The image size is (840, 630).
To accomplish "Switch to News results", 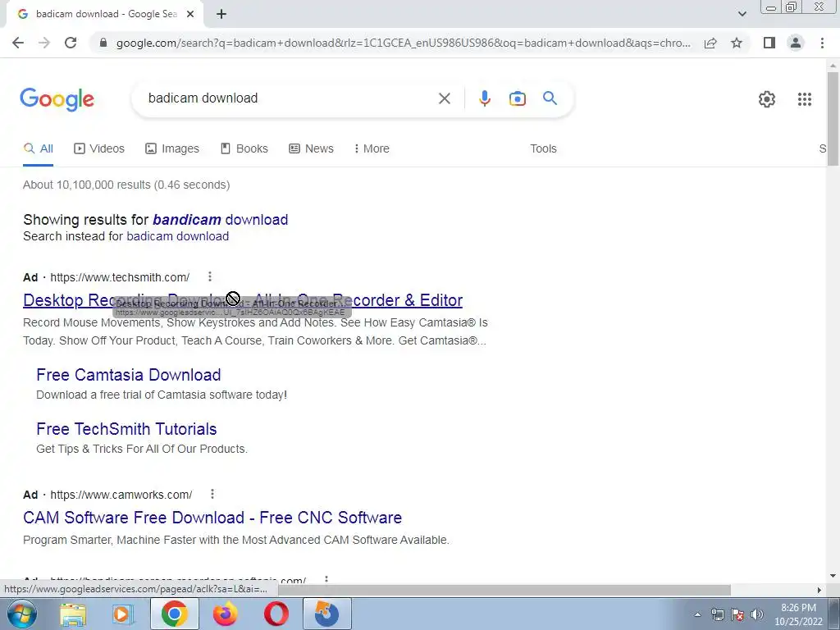I will 311,149.
